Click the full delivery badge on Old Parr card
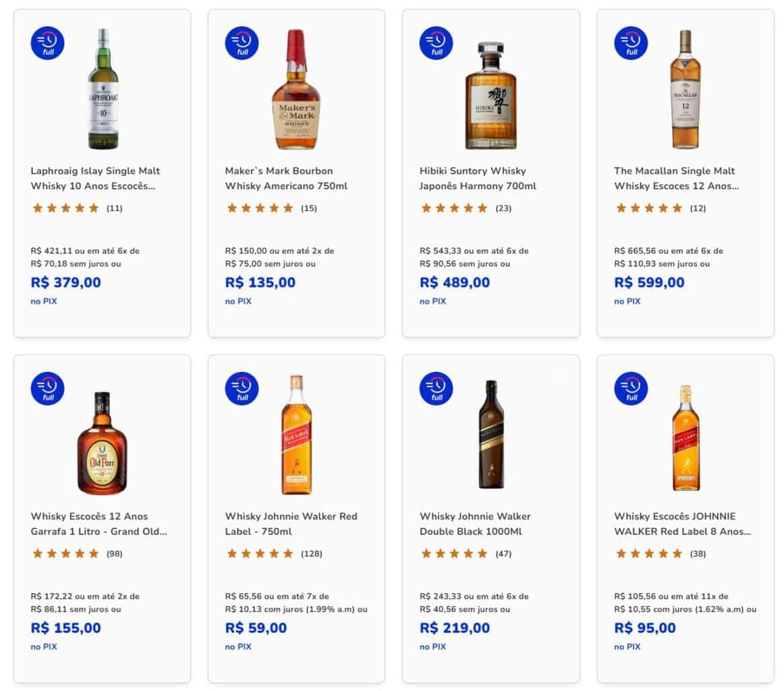This screenshot has width=784, height=691. pos(47,388)
